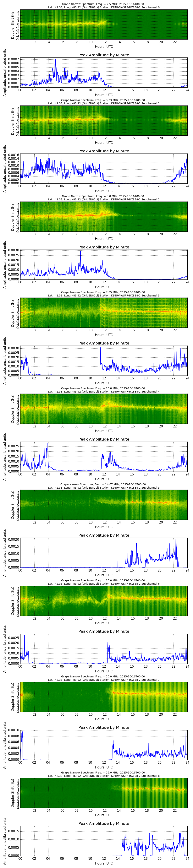This screenshot has width=193, height=868.
Task: Select the 14.67 MHz peak amplitude chart
Action: 104,553
